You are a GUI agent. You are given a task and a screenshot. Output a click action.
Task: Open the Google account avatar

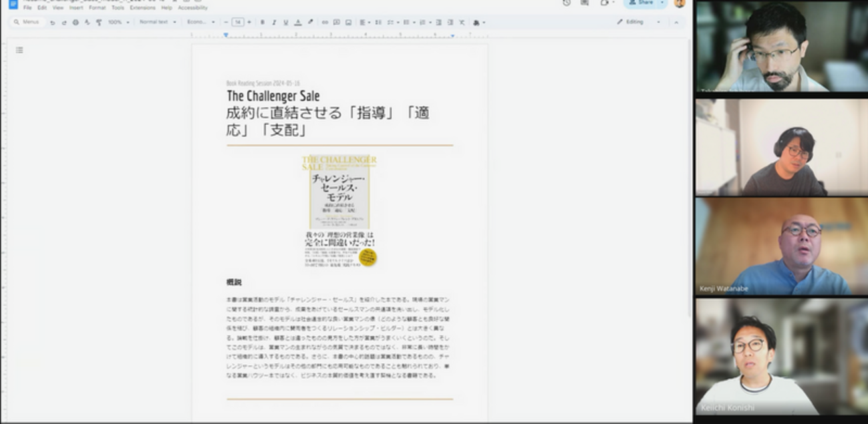click(680, 3)
